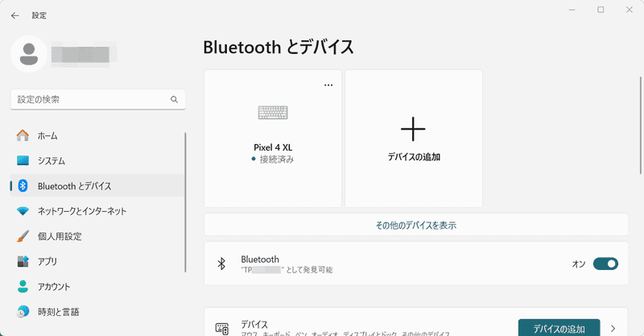Open アカウント settings

coord(97,286)
